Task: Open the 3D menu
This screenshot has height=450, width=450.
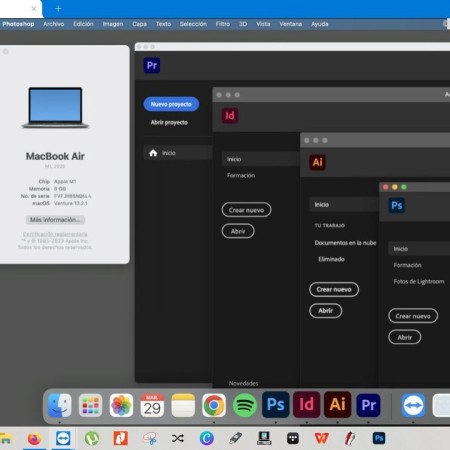Action: [x=243, y=24]
